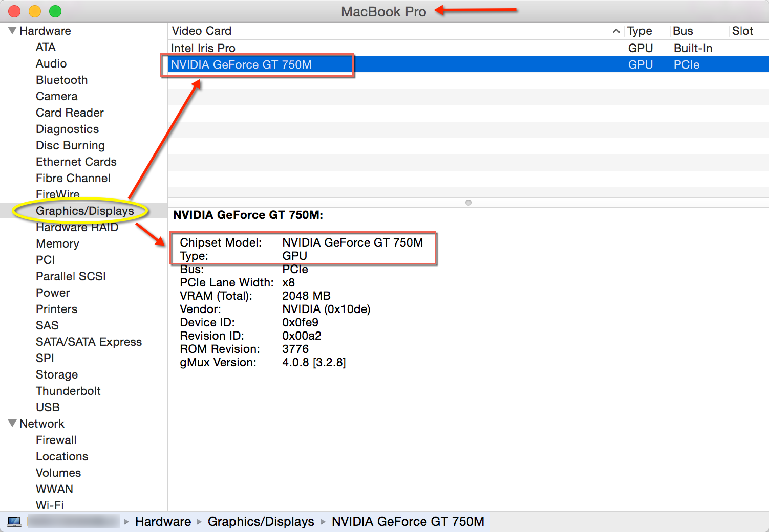Click Hardware in the path bar

point(163,521)
